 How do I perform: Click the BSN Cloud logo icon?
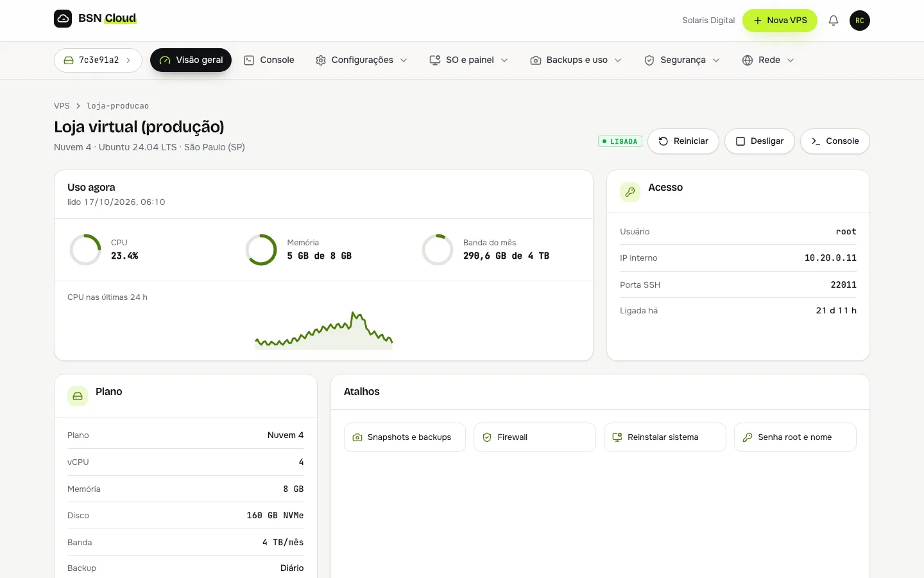coord(63,19)
